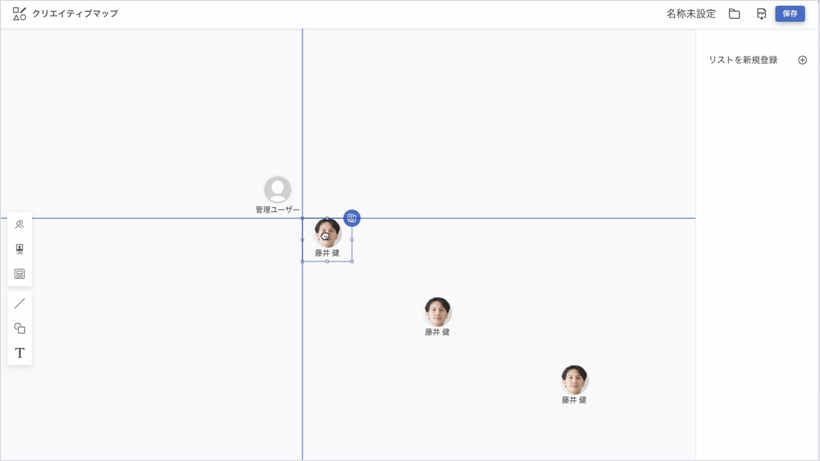Viewport: 820px width, 461px height.
Task: Click the selected 藤井 健 avatar photo
Action: (327, 233)
